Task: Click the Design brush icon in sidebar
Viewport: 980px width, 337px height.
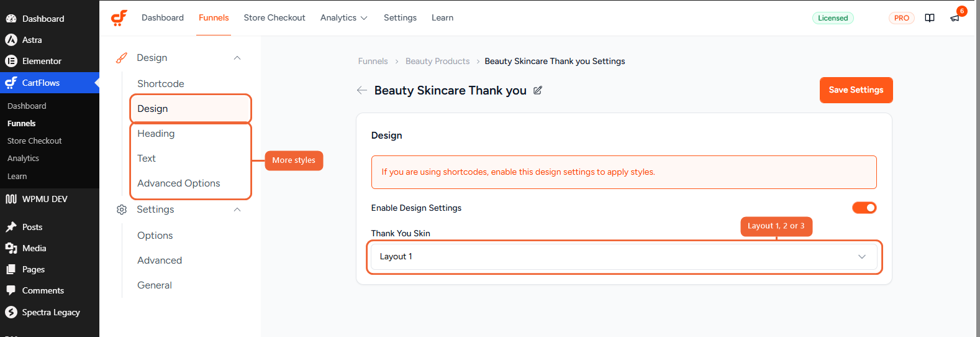Action: coord(122,58)
